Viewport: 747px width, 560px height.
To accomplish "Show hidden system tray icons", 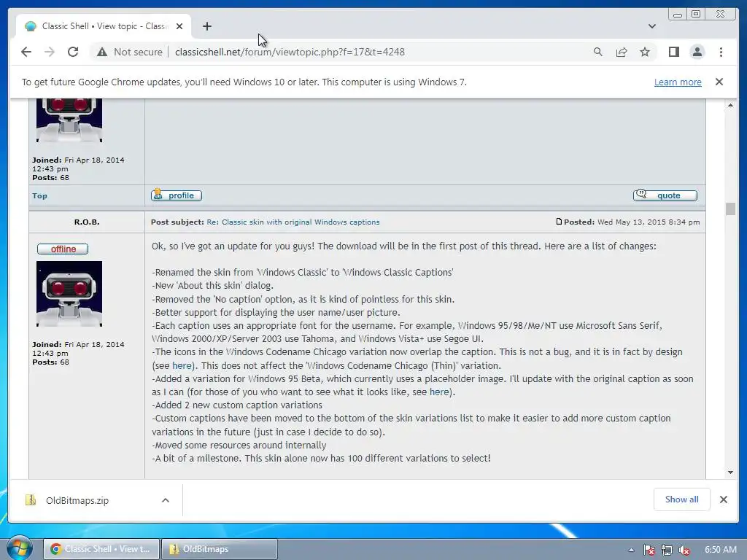I will (631, 550).
